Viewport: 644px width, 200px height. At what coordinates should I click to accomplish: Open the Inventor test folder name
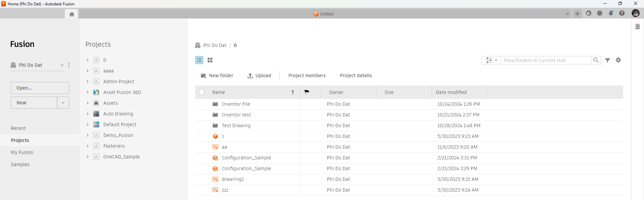tap(236, 115)
